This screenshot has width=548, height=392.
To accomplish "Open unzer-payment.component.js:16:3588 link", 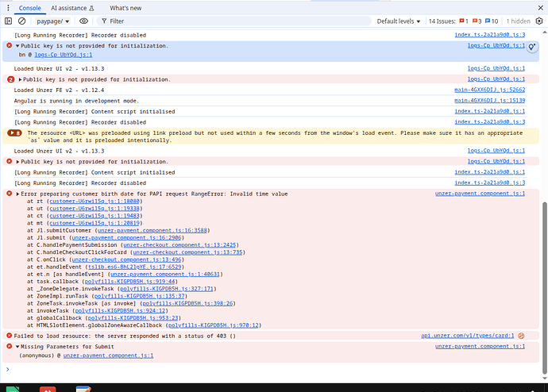I will [x=152, y=230].
